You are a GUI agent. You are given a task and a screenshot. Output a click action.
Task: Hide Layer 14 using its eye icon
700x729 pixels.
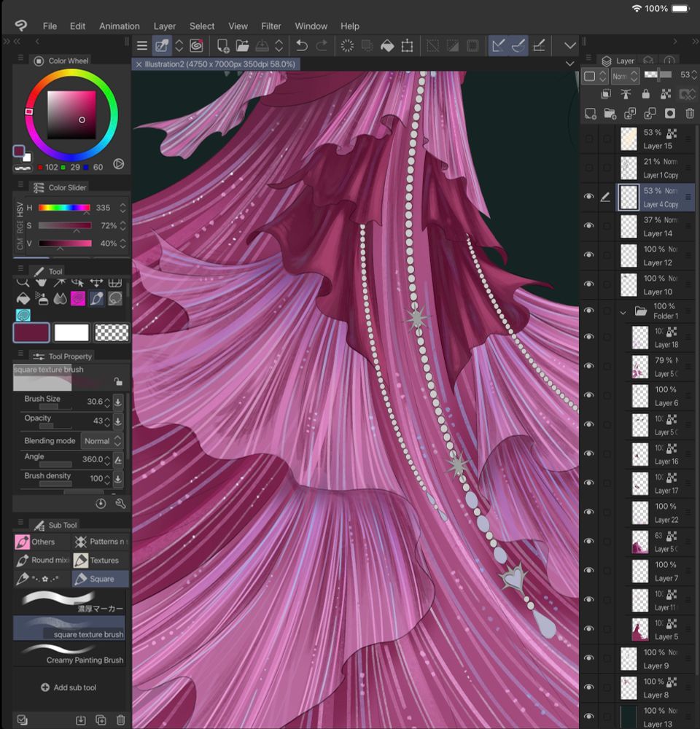588,226
